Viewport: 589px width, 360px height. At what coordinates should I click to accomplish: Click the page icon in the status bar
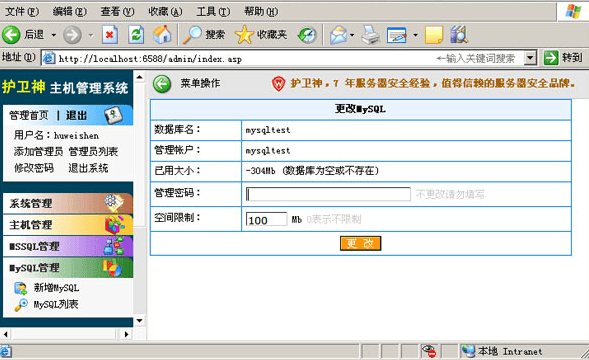(x=6, y=352)
